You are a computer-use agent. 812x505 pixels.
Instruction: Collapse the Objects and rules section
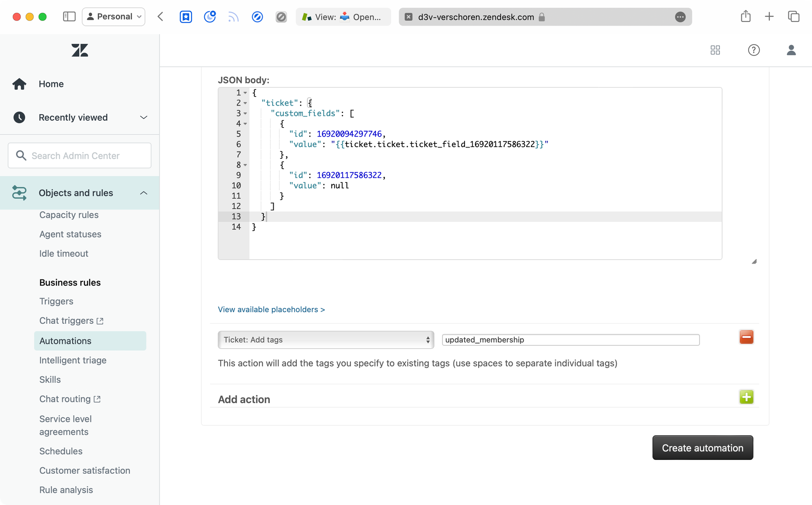click(x=143, y=193)
